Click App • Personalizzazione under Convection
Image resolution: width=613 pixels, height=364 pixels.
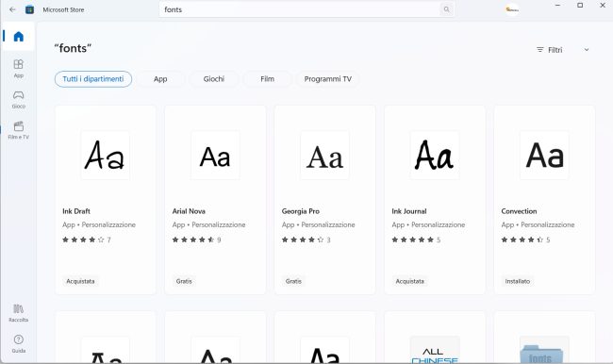538,224
